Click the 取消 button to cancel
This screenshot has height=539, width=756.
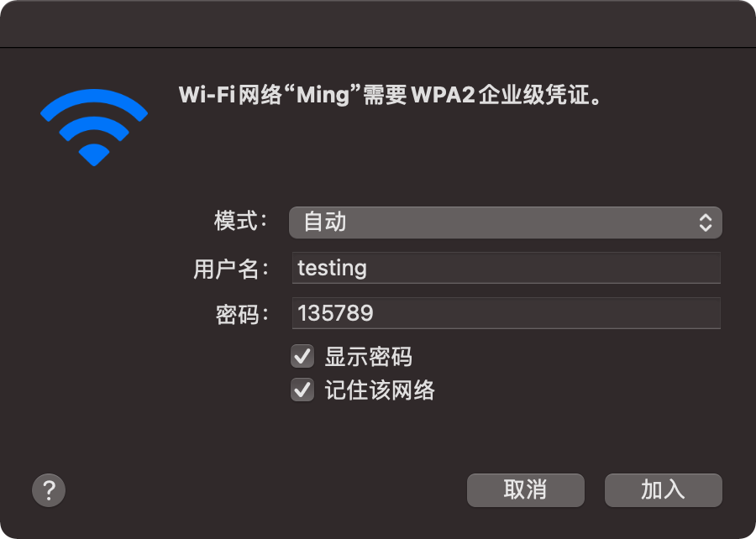click(525, 489)
